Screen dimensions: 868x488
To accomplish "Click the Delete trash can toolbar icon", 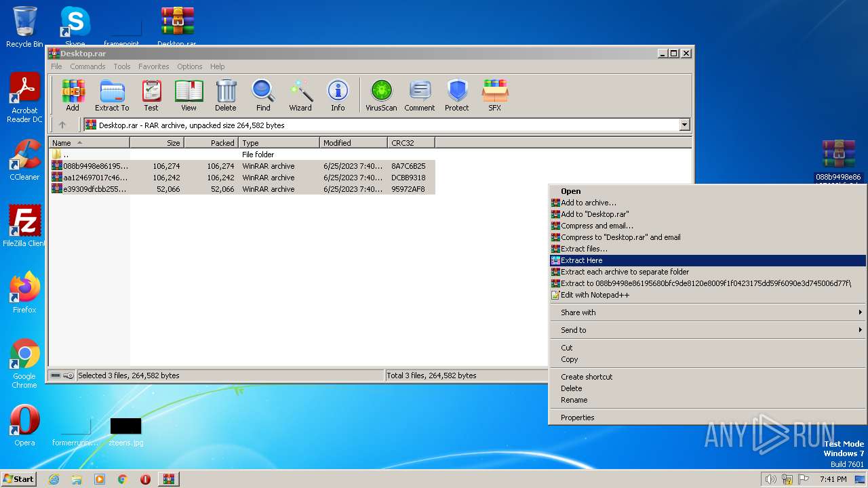I will pyautogui.click(x=226, y=95).
